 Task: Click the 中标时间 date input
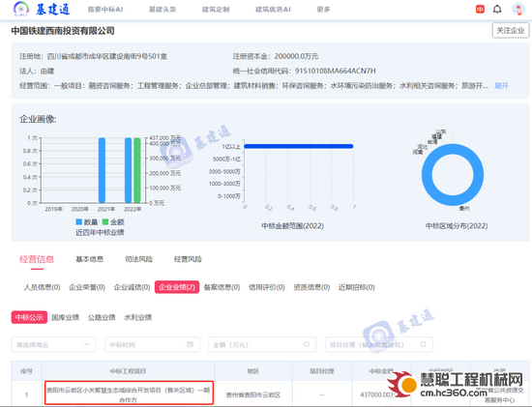click(x=152, y=344)
